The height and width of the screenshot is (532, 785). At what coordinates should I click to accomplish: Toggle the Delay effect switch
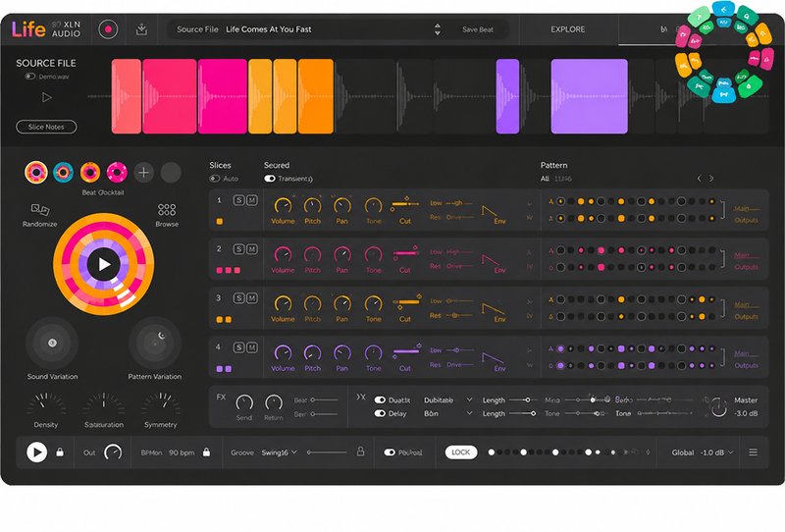click(x=380, y=413)
